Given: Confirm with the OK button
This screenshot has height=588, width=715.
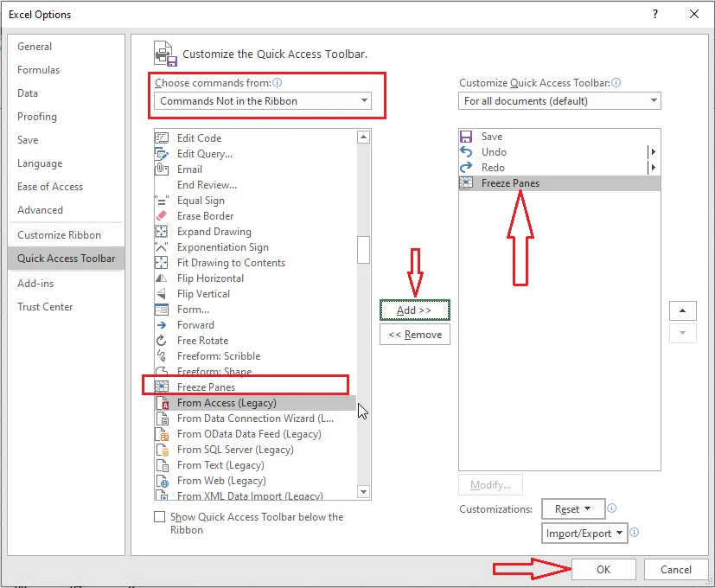Looking at the screenshot, I should (x=603, y=569).
